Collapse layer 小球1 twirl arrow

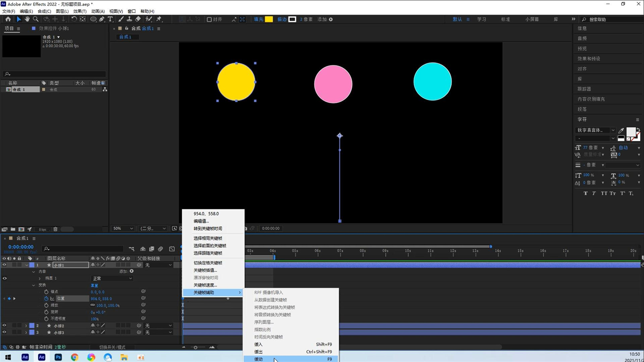click(26, 265)
